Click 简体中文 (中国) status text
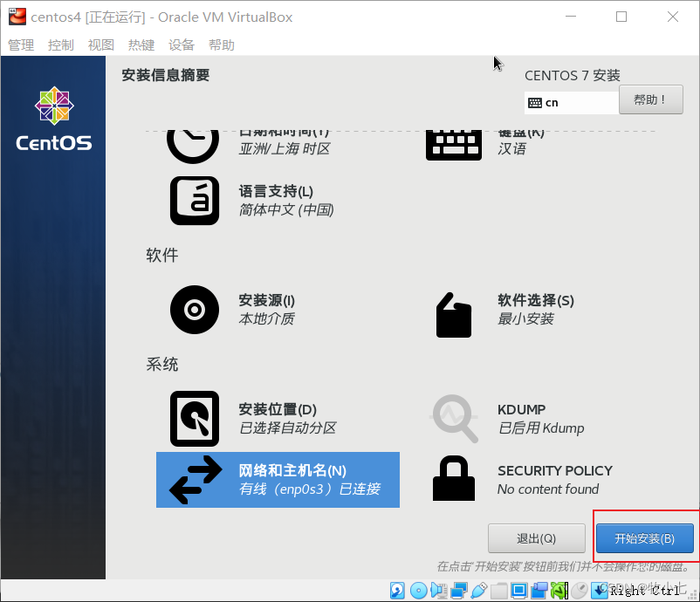 pyautogui.click(x=286, y=209)
